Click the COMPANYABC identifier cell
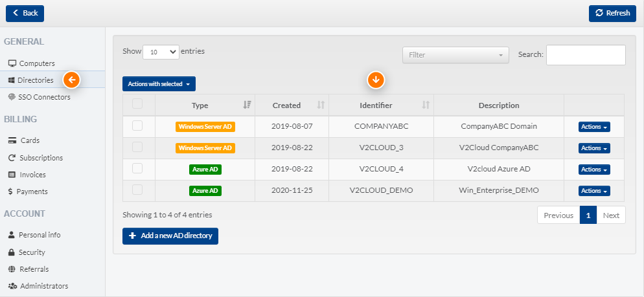Screen dimensions: 644x297 click(x=381, y=126)
